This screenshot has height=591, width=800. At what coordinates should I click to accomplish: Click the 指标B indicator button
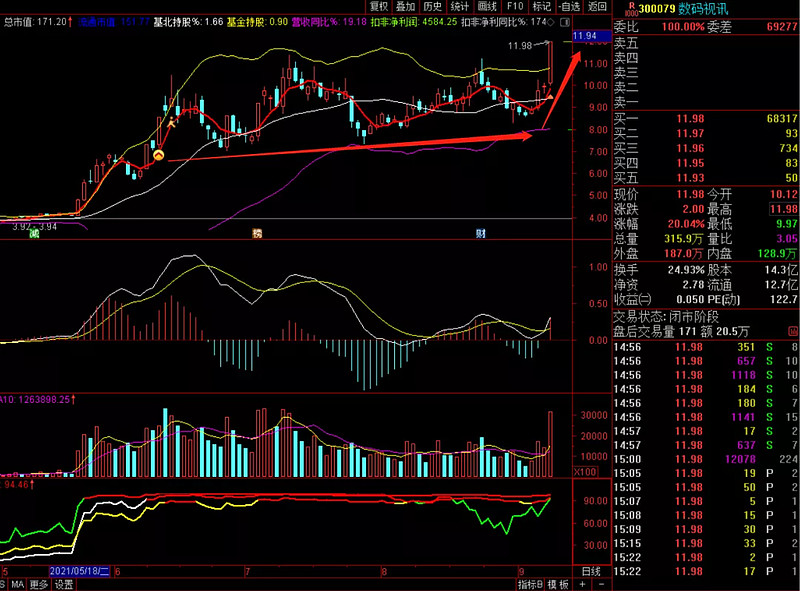click(x=531, y=584)
